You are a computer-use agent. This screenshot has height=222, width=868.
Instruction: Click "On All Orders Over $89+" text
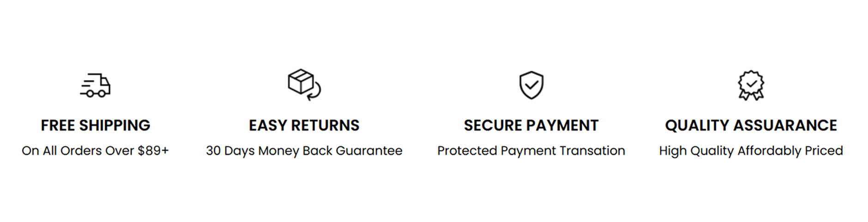pos(95,151)
